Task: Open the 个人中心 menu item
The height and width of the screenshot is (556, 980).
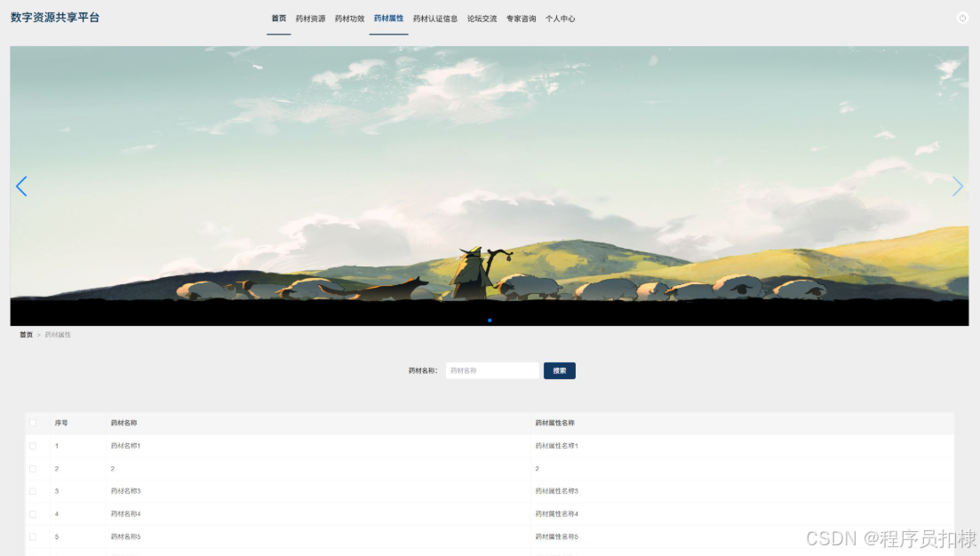Action: click(560, 19)
